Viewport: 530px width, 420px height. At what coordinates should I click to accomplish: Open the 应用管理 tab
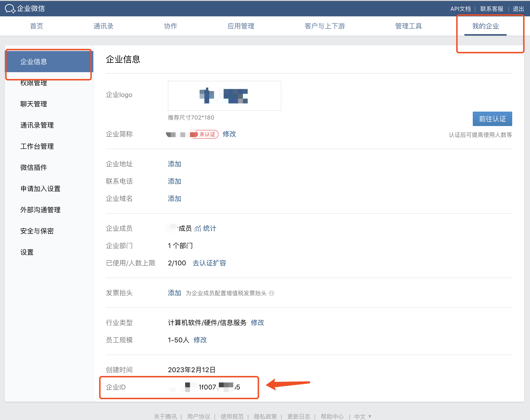point(241,26)
